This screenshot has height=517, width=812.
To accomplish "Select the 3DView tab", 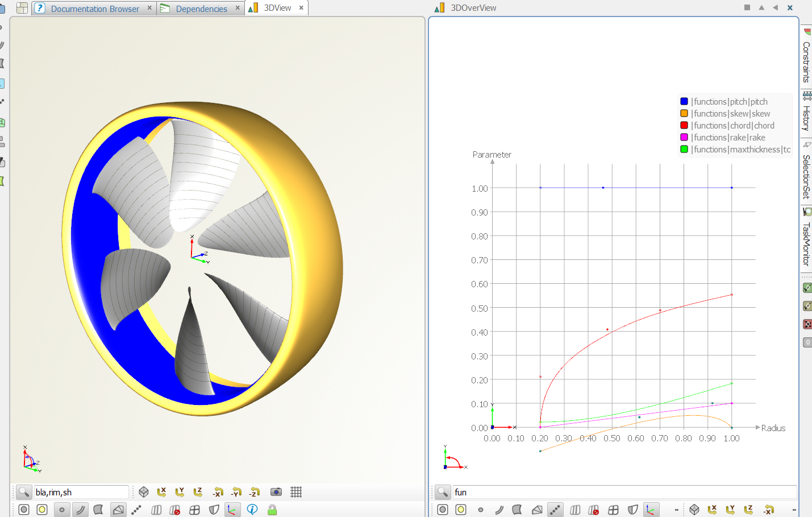I will (x=277, y=8).
